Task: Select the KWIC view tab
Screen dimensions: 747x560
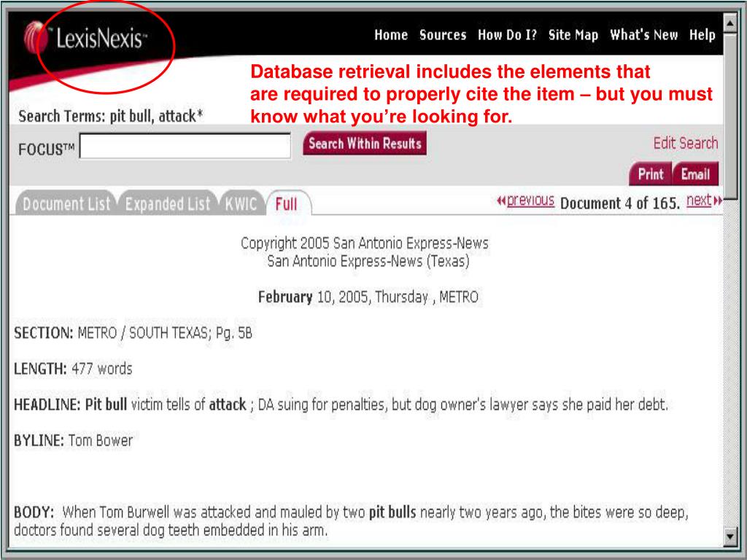Action: tap(241, 204)
